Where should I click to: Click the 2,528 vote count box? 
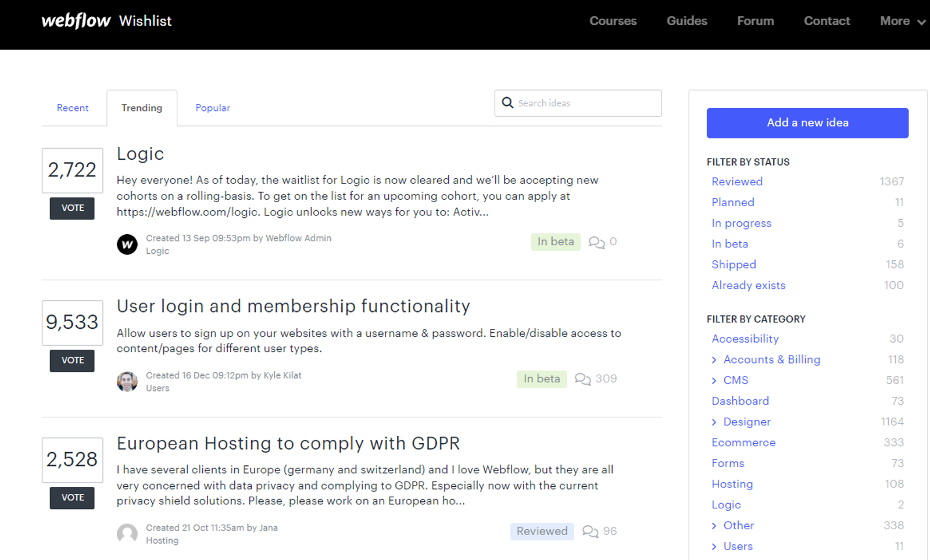pyautogui.click(x=72, y=460)
